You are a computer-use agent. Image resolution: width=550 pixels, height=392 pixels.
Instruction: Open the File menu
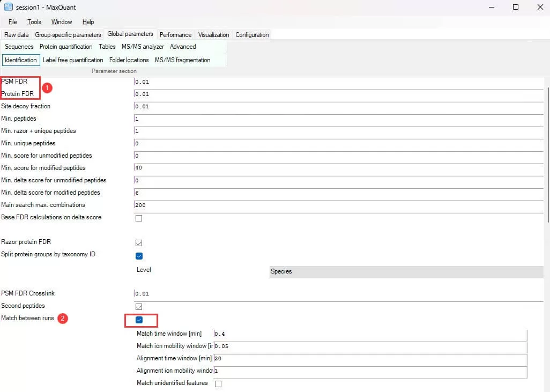click(12, 22)
